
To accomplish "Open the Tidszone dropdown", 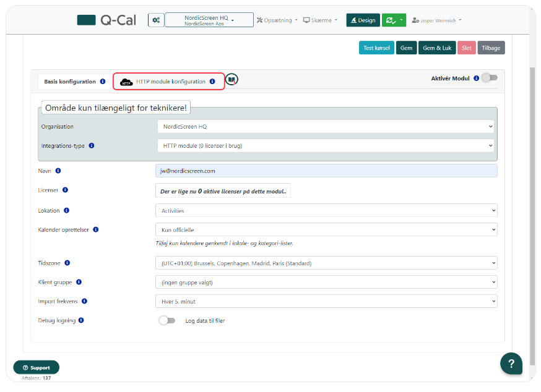I will [x=326, y=263].
